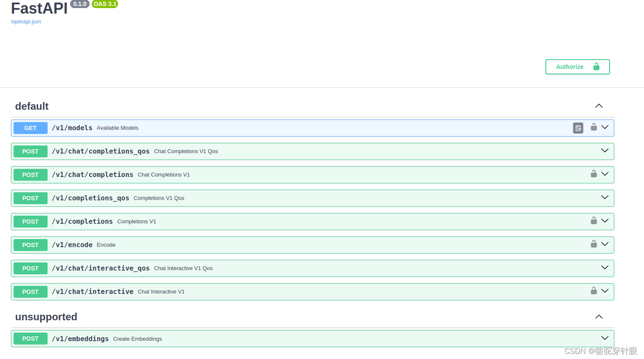This screenshot has height=359, width=644.
Task: Open the /openapi.json link
Action: click(26, 22)
